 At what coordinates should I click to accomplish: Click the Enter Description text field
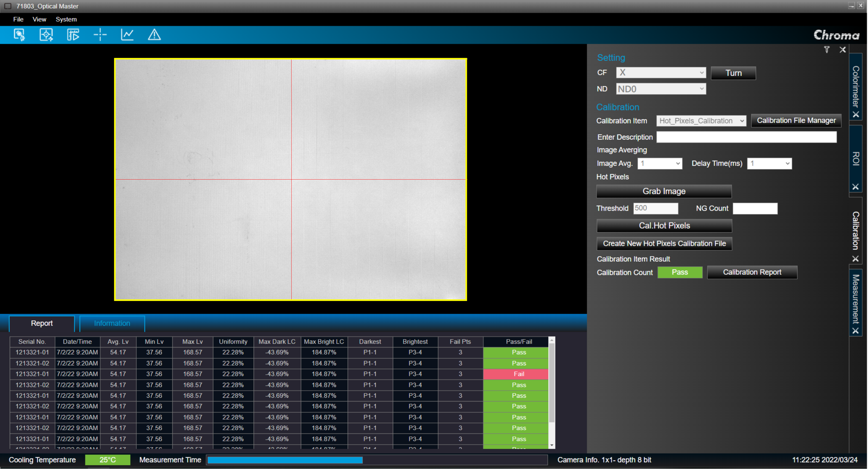tap(746, 137)
